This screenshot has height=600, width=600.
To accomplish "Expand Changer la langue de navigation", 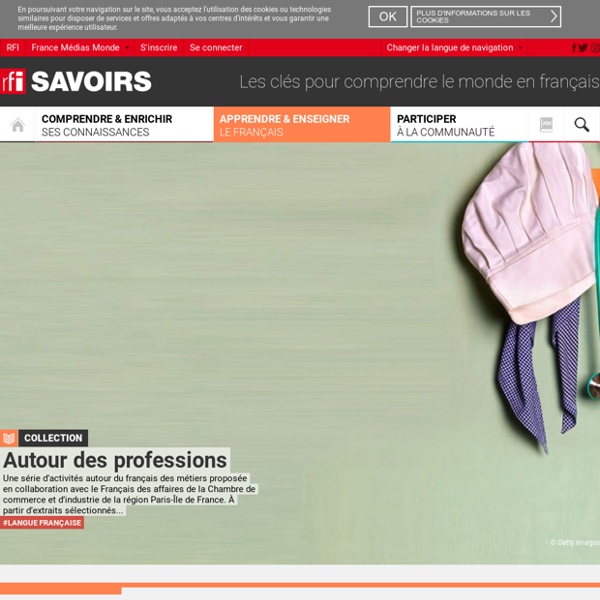I will [454, 48].
